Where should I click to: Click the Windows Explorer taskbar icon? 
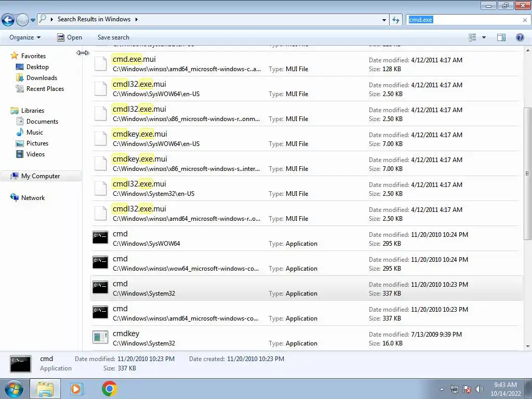click(45, 389)
